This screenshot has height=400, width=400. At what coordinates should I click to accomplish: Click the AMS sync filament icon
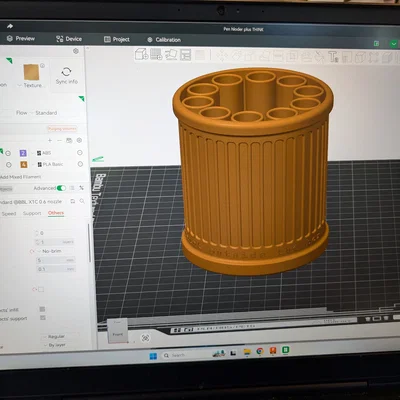click(x=69, y=140)
